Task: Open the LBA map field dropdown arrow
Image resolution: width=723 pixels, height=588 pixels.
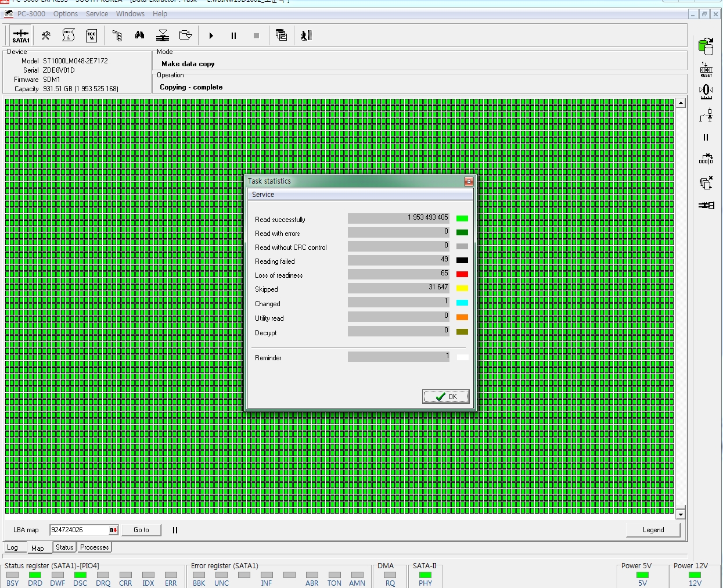Action: click(113, 530)
